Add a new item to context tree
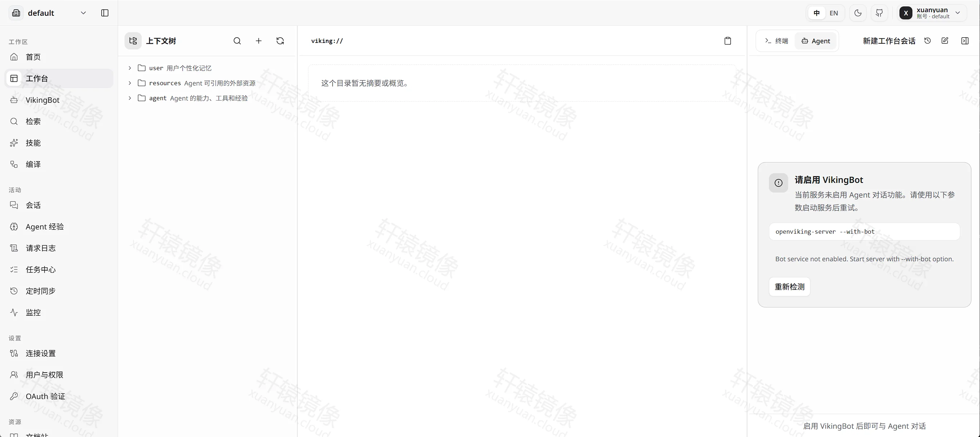Screen dimensions: 980x437 pos(259,41)
